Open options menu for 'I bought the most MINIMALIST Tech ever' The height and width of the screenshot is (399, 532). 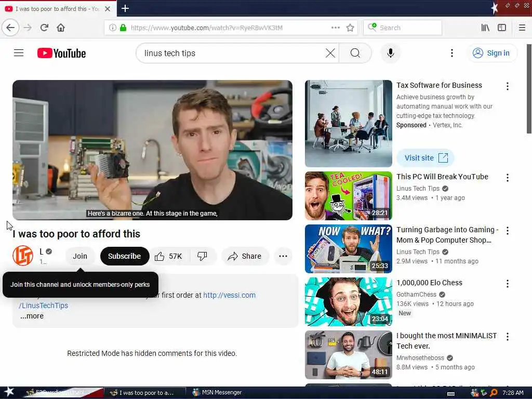tap(507, 337)
